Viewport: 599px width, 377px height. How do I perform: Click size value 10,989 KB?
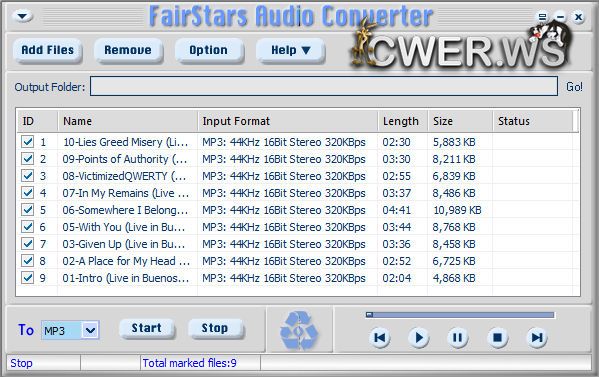457,210
